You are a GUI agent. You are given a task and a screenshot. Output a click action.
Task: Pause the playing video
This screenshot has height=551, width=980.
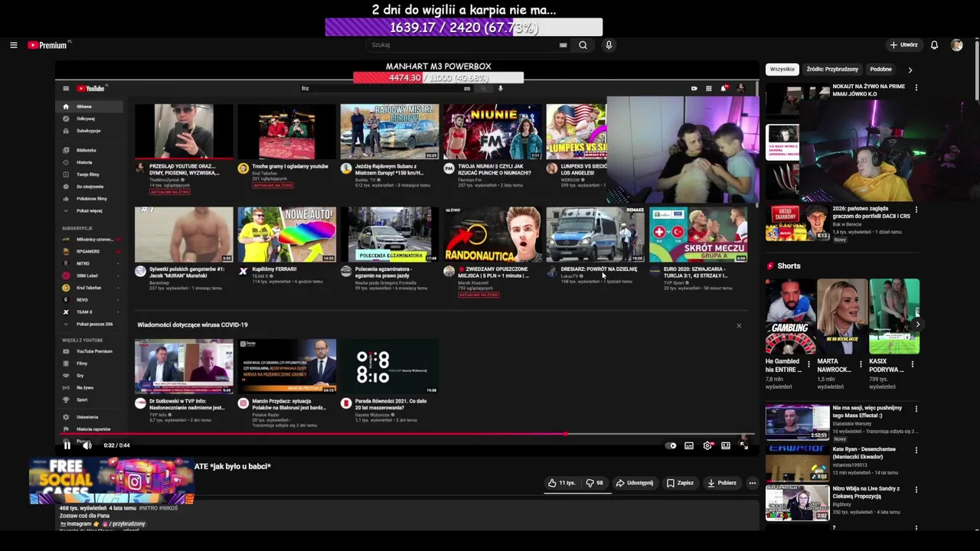pos(67,445)
